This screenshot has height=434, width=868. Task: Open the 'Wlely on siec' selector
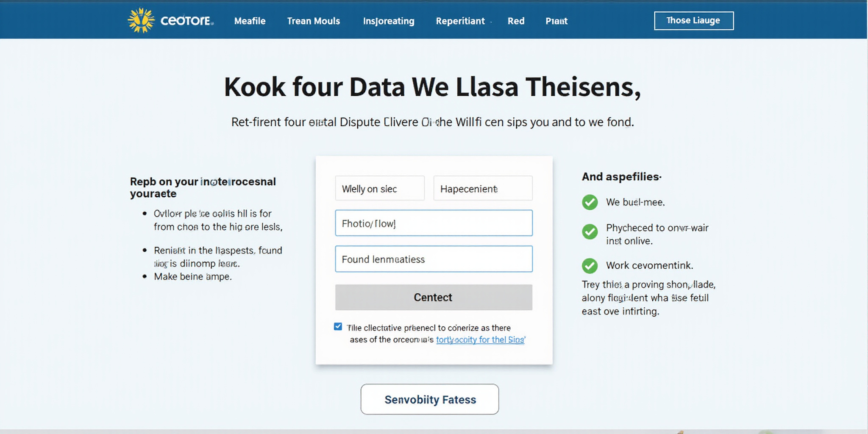point(380,188)
